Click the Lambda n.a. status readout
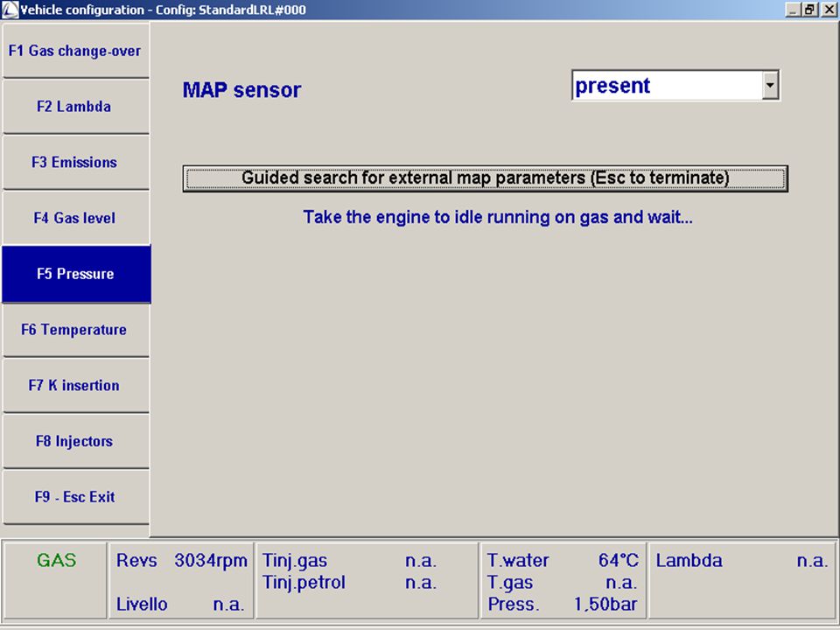The image size is (840, 630). click(742, 560)
